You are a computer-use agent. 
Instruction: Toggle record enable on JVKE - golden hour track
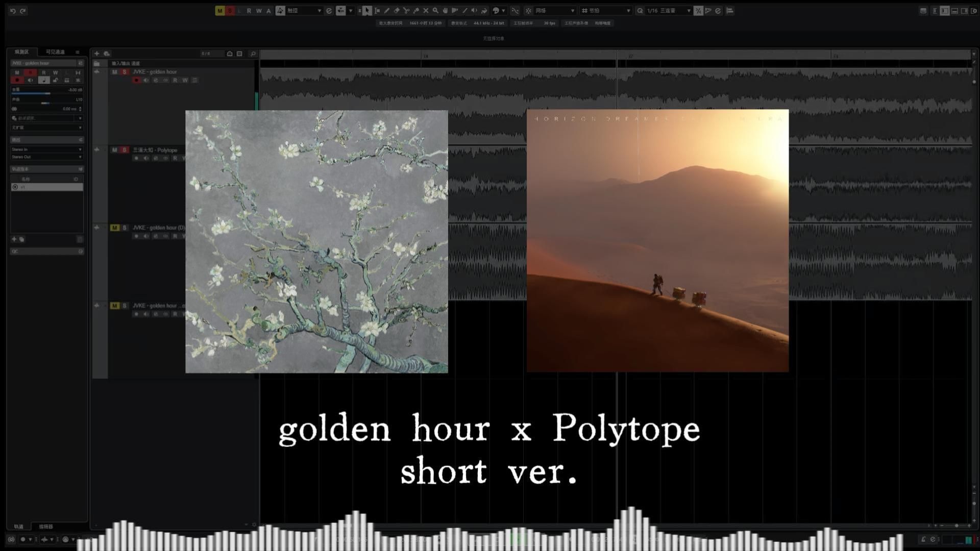tap(136, 80)
